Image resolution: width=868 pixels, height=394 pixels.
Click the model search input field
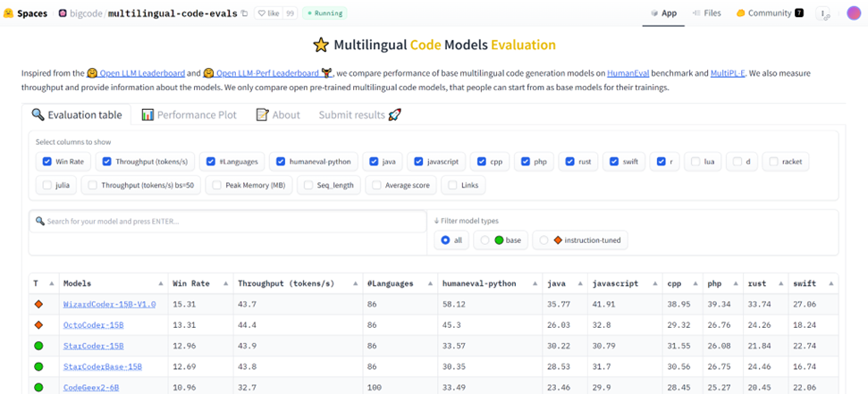[x=228, y=222]
